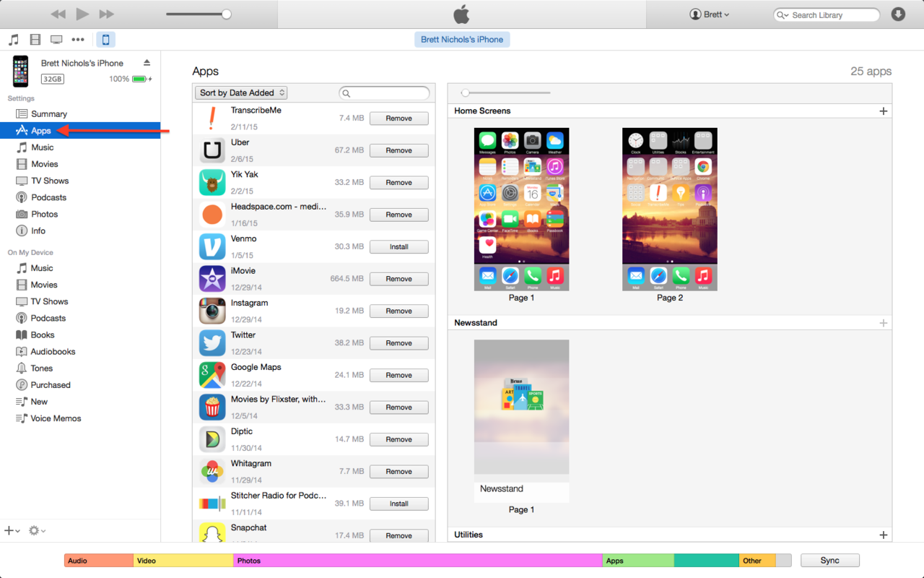
Task: Select the Page 2 home screen thumbnail
Action: (x=669, y=210)
